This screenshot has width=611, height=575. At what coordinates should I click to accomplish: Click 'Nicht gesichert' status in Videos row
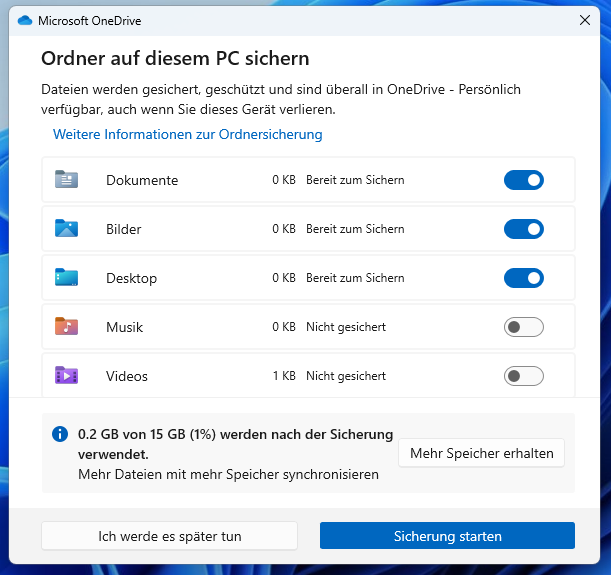pos(346,376)
